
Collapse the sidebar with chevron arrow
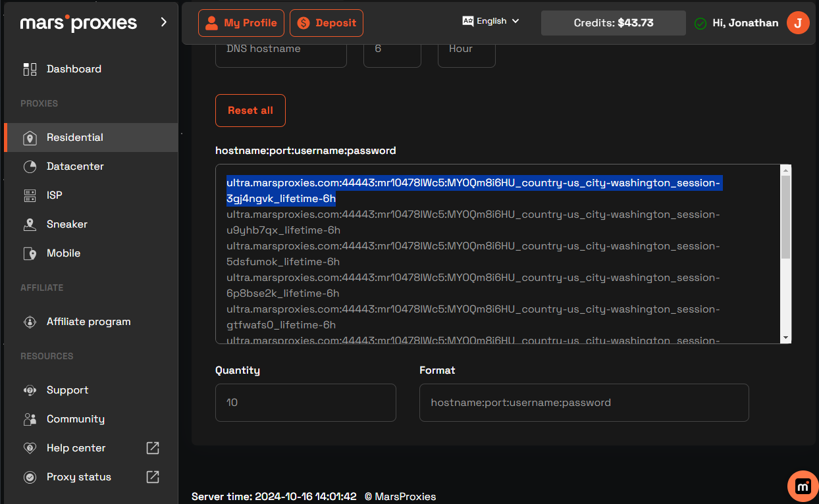pyautogui.click(x=164, y=22)
